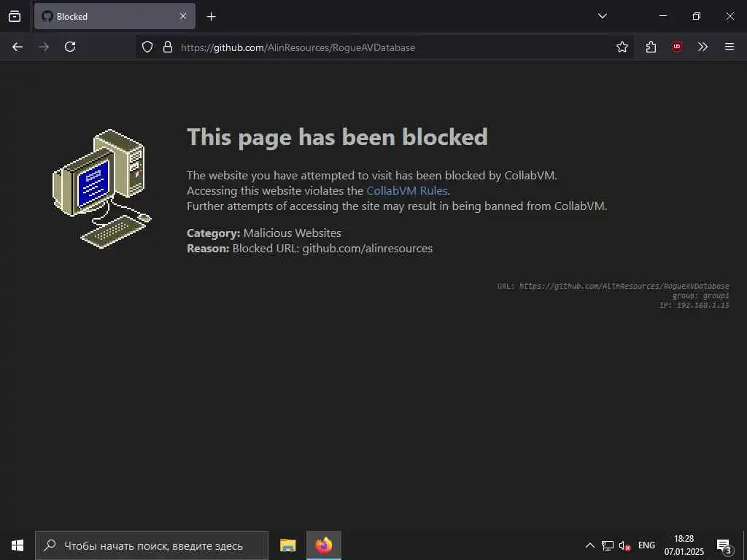This screenshot has height=560, width=747.
Task: Close the Blocked tab
Action: pyautogui.click(x=183, y=16)
